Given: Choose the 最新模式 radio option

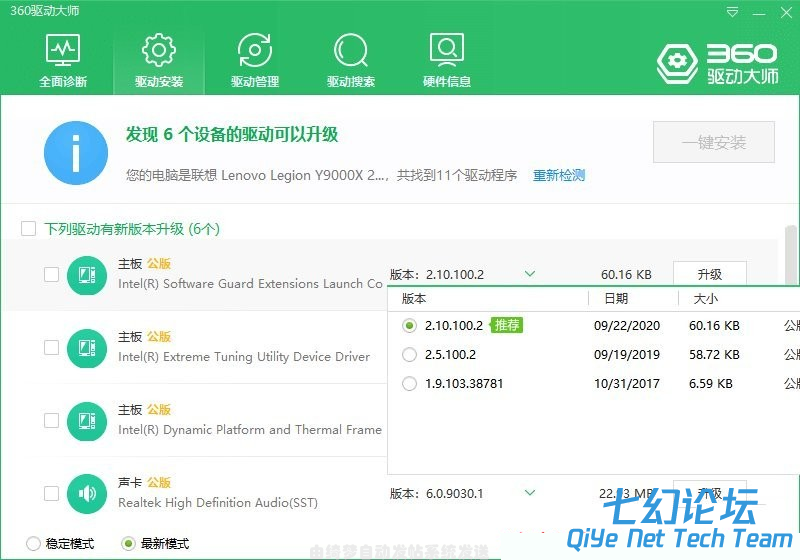Looking at the screenshot, I should [x=129, y=544].
